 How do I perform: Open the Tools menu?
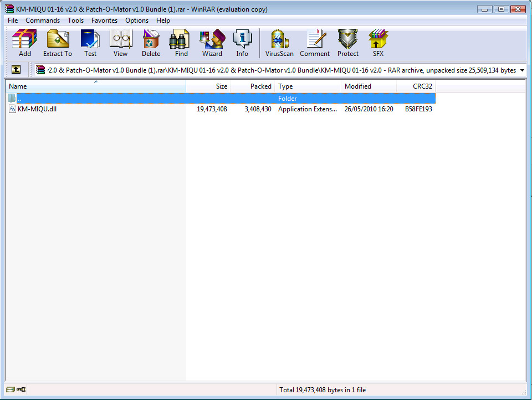(76, 20)
